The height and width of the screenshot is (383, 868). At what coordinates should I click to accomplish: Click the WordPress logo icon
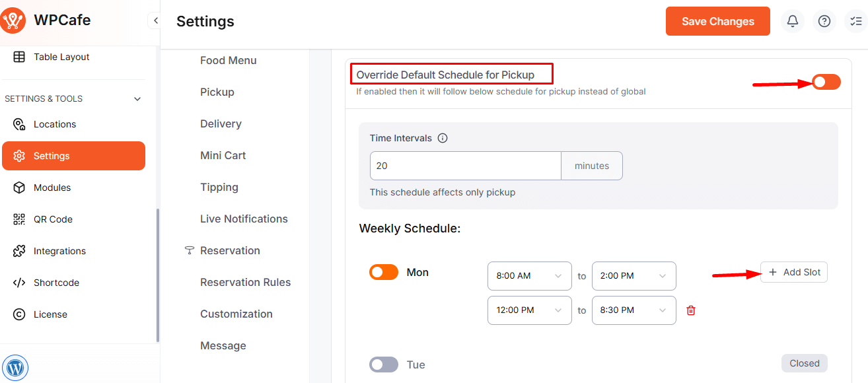15,367
